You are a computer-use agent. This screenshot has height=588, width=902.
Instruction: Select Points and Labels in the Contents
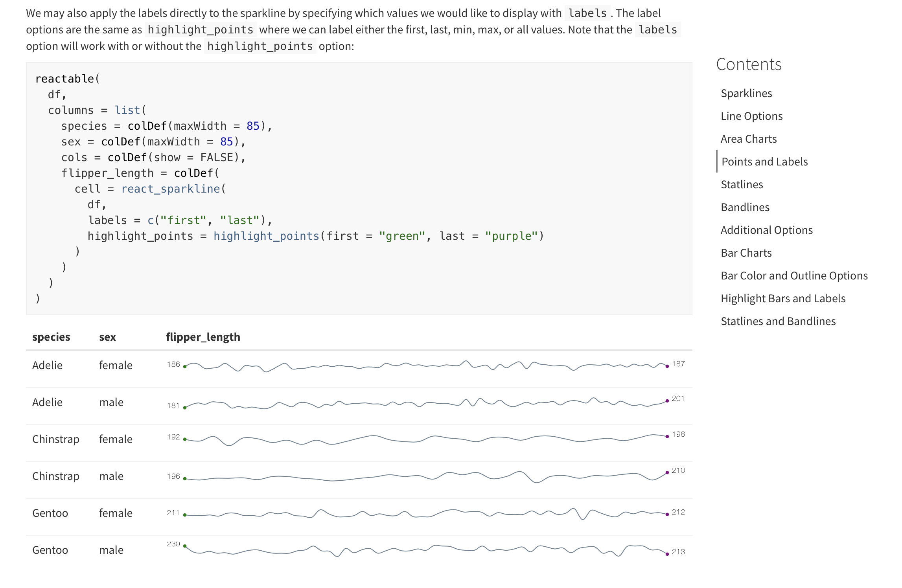764,161
